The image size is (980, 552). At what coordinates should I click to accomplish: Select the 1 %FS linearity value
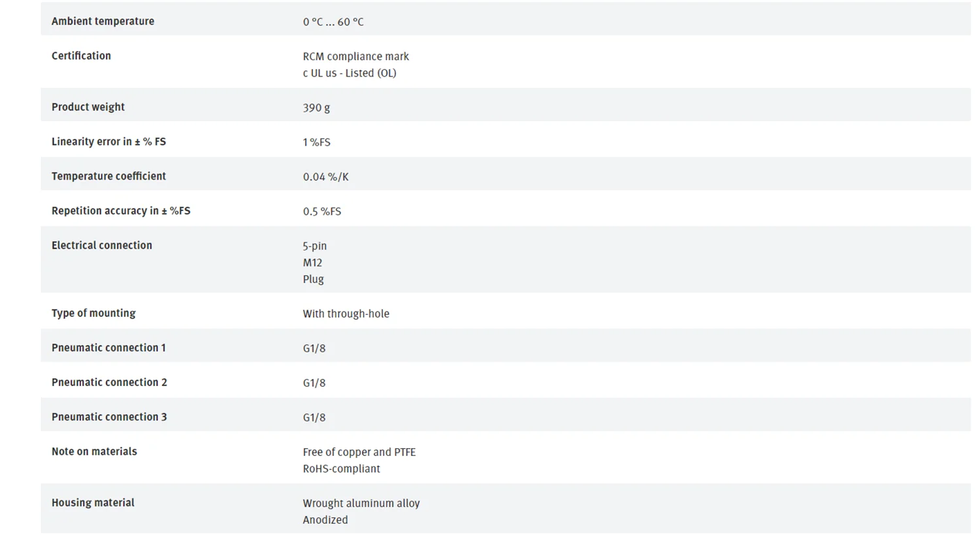pos(316,142)
